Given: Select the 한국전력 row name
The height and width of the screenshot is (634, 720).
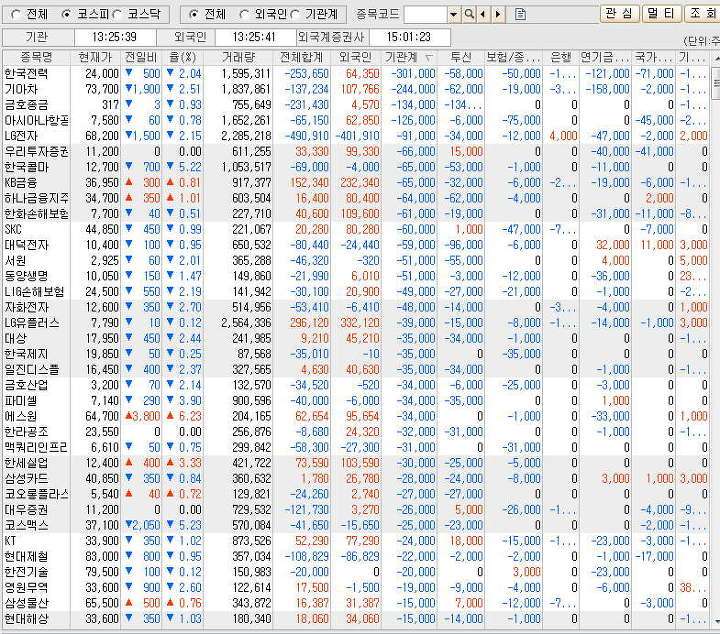Looking at the screenshot, I should point(26,74).
